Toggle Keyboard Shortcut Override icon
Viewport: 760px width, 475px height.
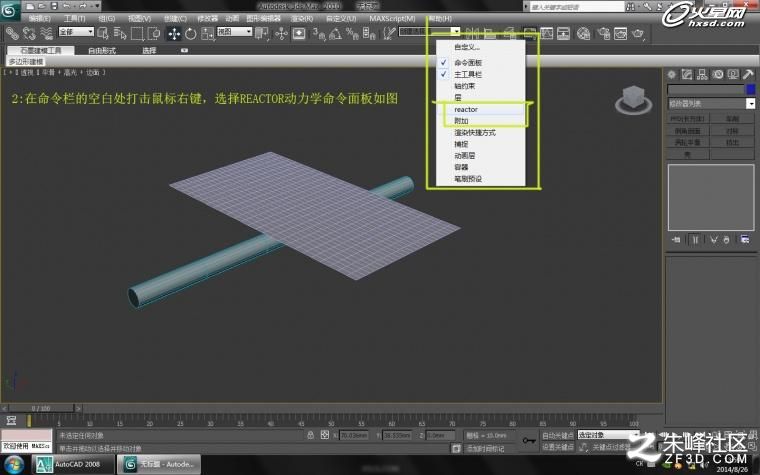[x=299, y=33]
